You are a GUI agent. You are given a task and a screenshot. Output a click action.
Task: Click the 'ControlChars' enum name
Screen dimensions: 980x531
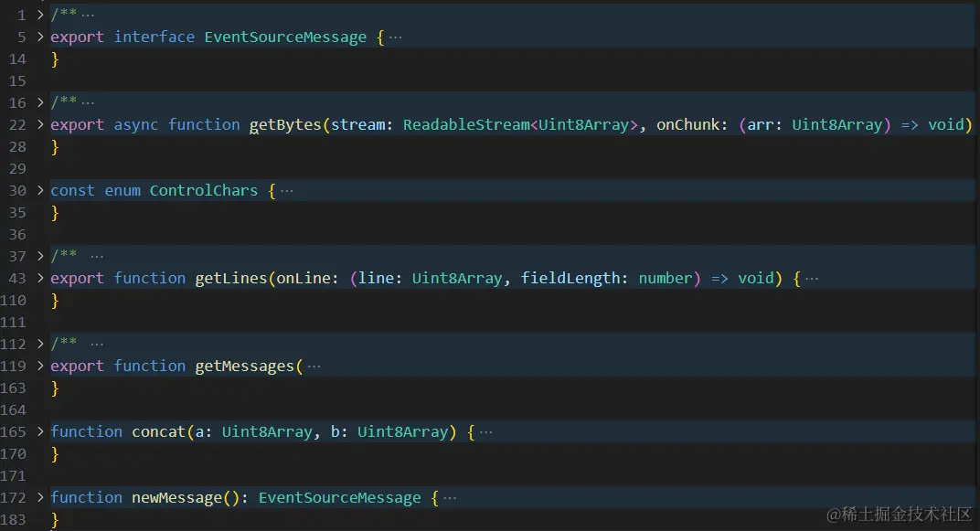click(x=204, y=190)
